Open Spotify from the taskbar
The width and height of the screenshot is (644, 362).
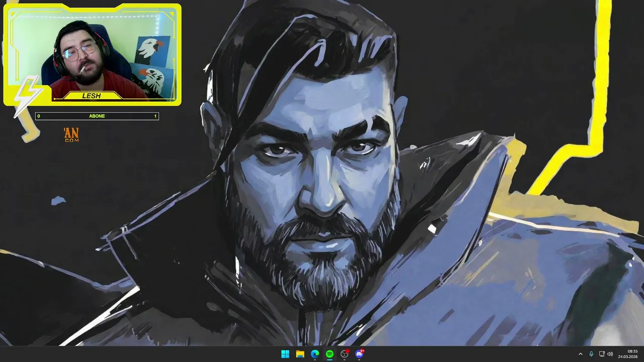[x=330, y=354]
